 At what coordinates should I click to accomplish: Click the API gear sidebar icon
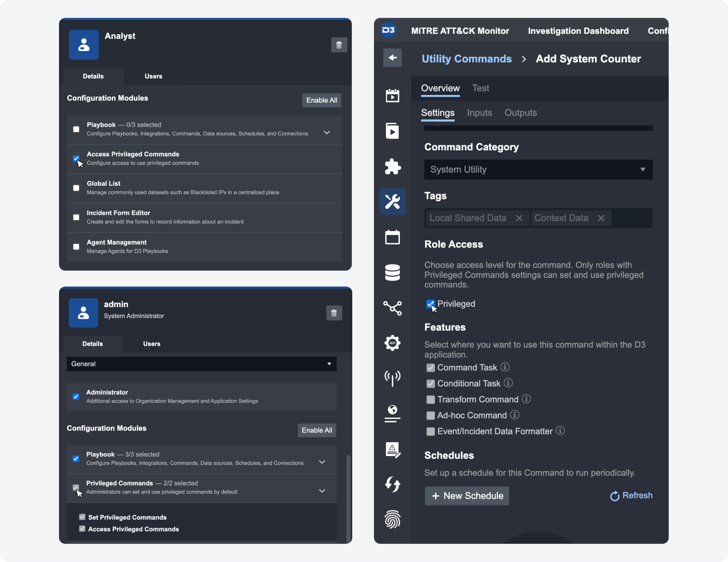point(392,343)
